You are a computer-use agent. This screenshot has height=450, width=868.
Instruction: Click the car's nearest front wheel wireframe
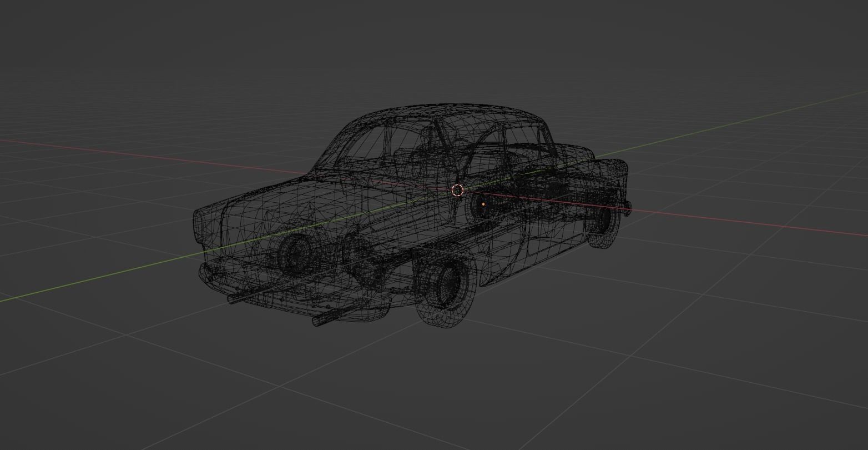[x=445, y=289]
